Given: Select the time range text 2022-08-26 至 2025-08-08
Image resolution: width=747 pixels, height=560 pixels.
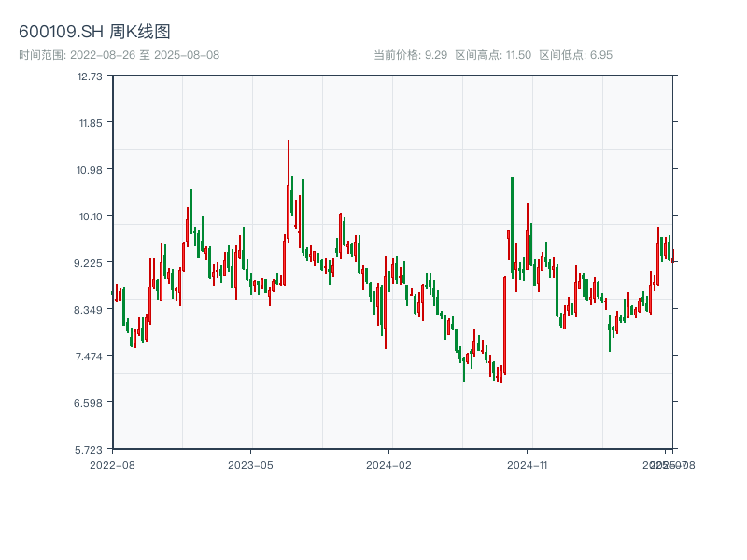Looking at the screenshot, I should [x=145, y=55].
